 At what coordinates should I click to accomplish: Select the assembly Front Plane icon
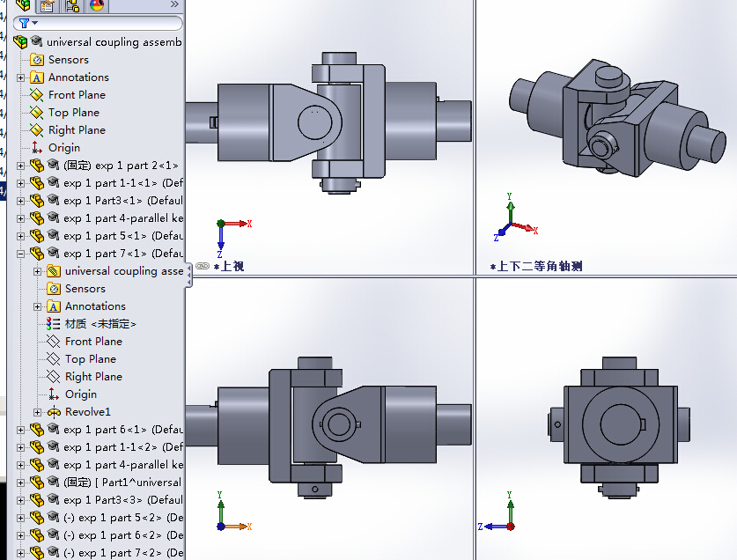tap(37, 94)
